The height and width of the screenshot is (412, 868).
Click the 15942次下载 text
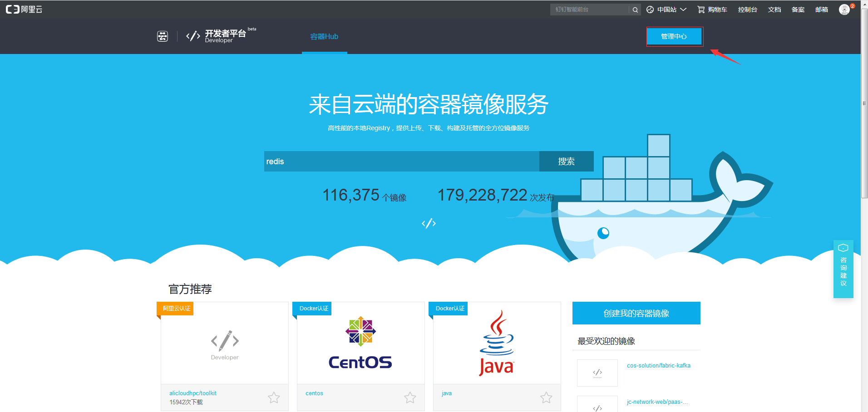pos(186,402)
